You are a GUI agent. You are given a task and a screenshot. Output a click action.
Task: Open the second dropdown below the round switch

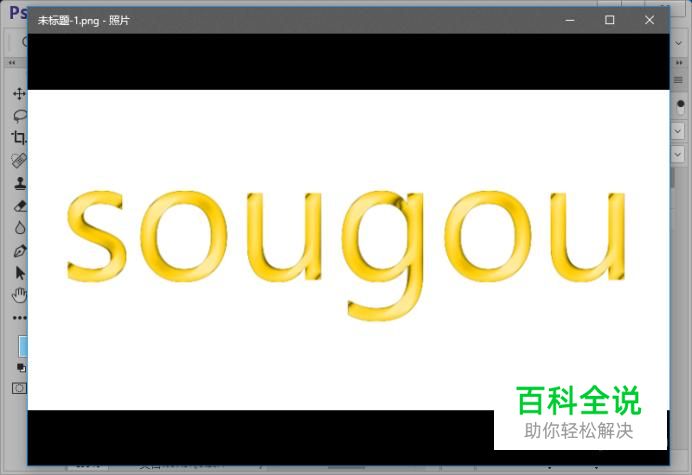click(678, 154)
